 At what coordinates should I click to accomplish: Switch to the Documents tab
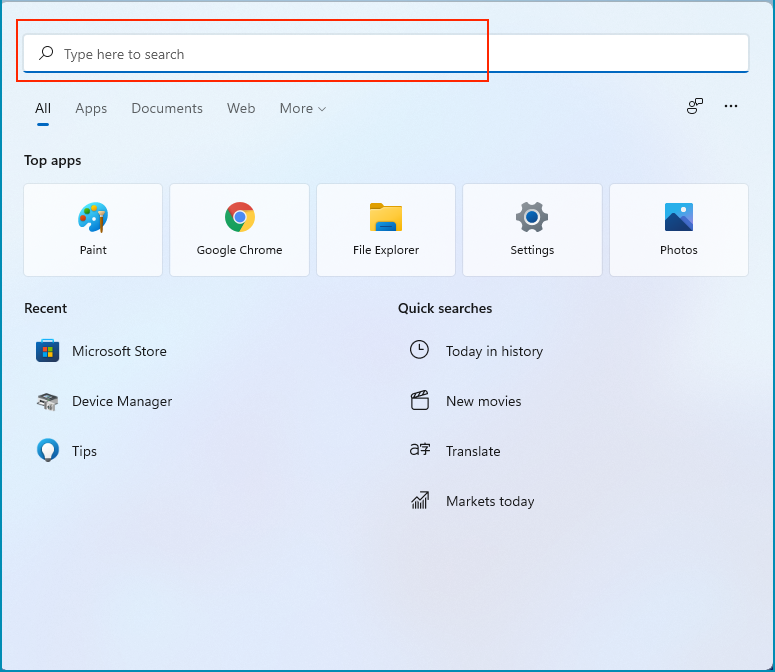coord(167,108)
